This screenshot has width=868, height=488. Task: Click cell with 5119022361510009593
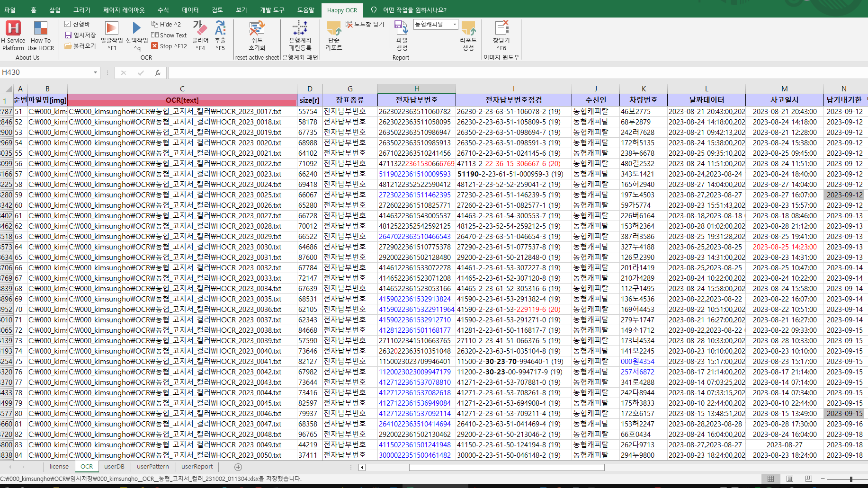pyautogui.click(x=417, y=174)
